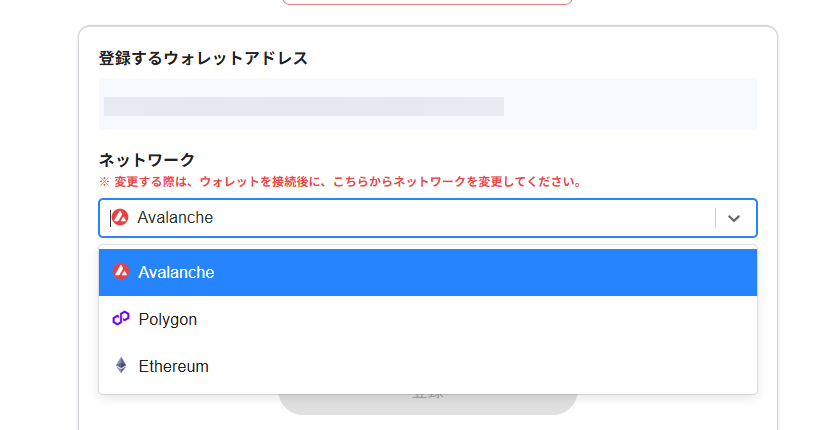Choose Polygon from the network list
This screenshot has height=430, width=840.
point(168,320)
